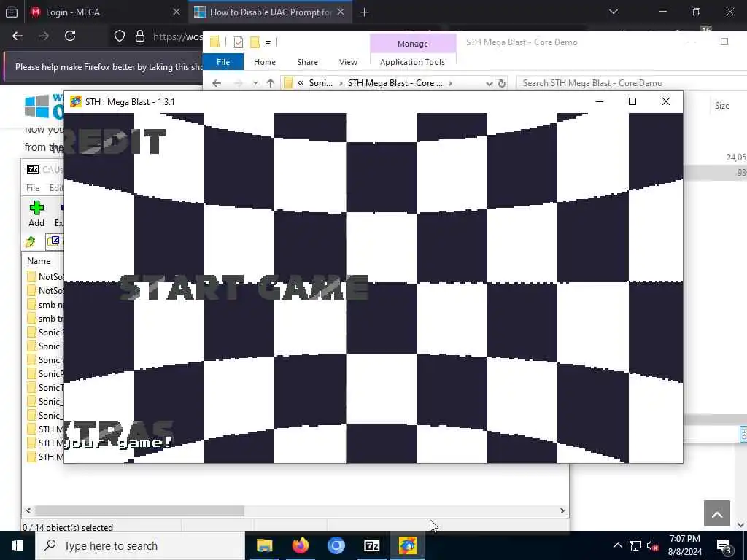Go up one level in Explorer
The image size is (747, 560).
271,83
